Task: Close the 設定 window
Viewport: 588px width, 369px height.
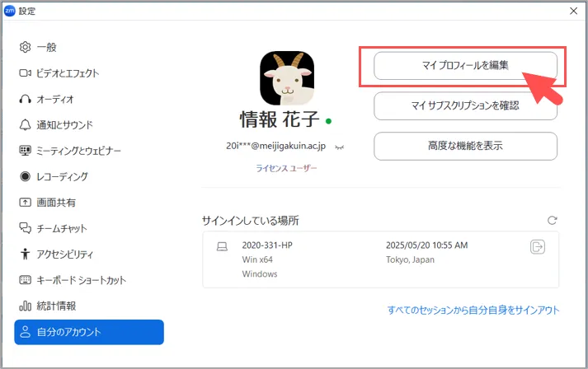Action: (x=573, y=11)
